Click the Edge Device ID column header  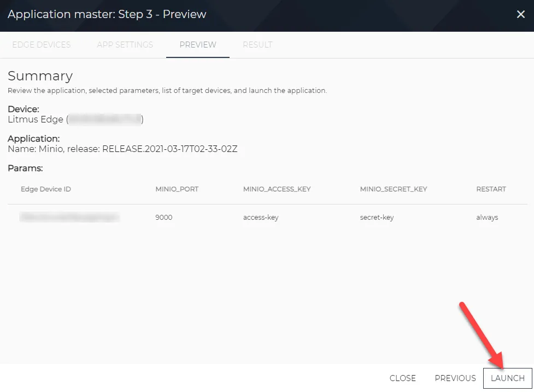point(45,189)
